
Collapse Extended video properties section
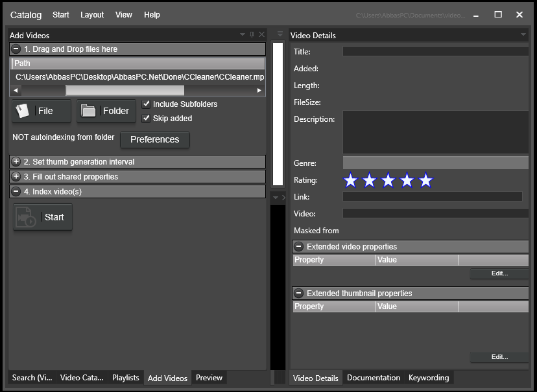coord(298,247)
